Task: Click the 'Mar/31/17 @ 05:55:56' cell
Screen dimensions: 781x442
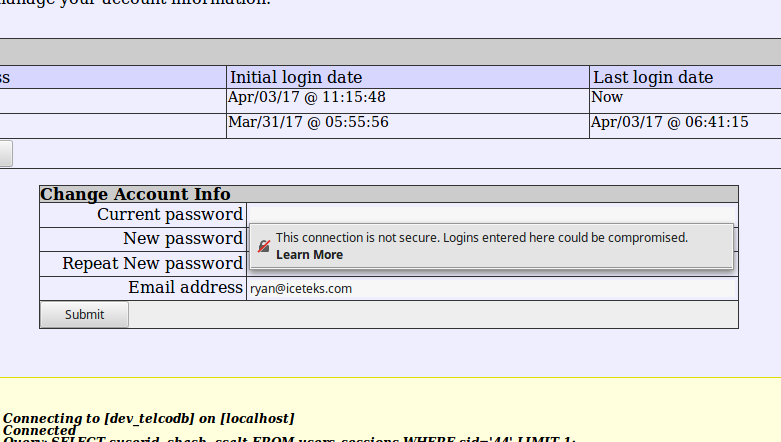Action: [407, 126]
